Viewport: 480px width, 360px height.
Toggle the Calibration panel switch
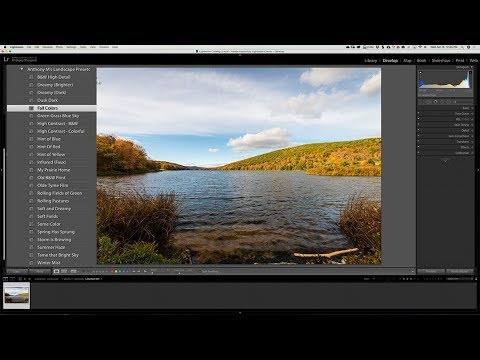tap(419, 153)
